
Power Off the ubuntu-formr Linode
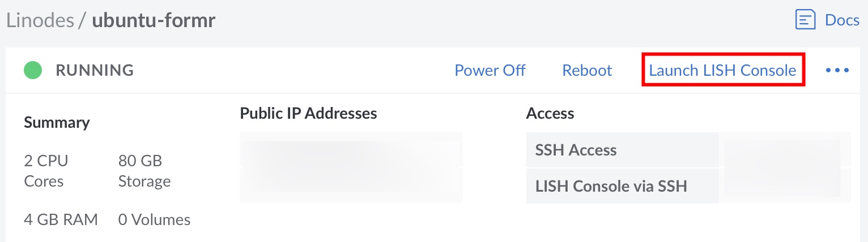pos(490,71)
